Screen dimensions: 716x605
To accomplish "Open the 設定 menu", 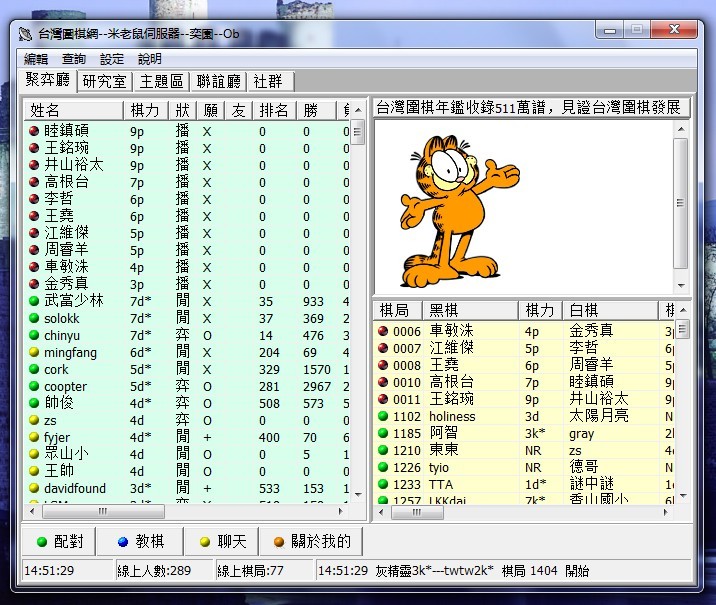I will coord(112,59).
